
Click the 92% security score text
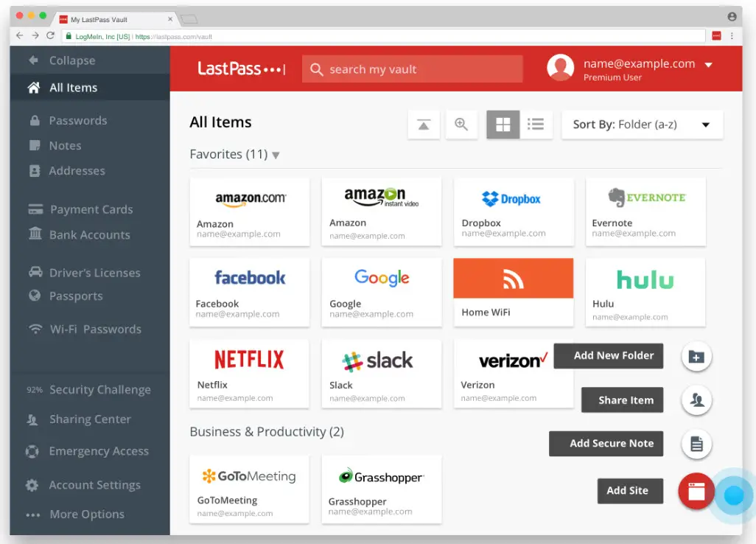click(x=35, y=390)
